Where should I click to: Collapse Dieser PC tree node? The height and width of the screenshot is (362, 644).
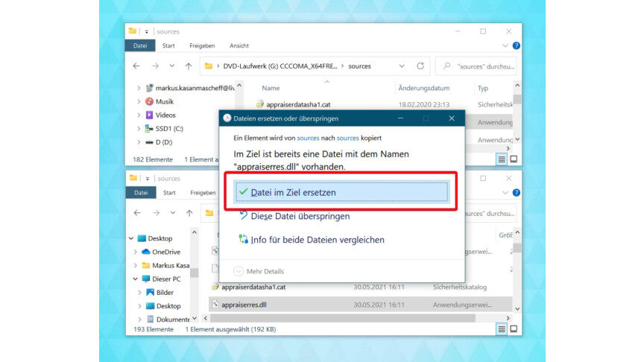[135, 279]
